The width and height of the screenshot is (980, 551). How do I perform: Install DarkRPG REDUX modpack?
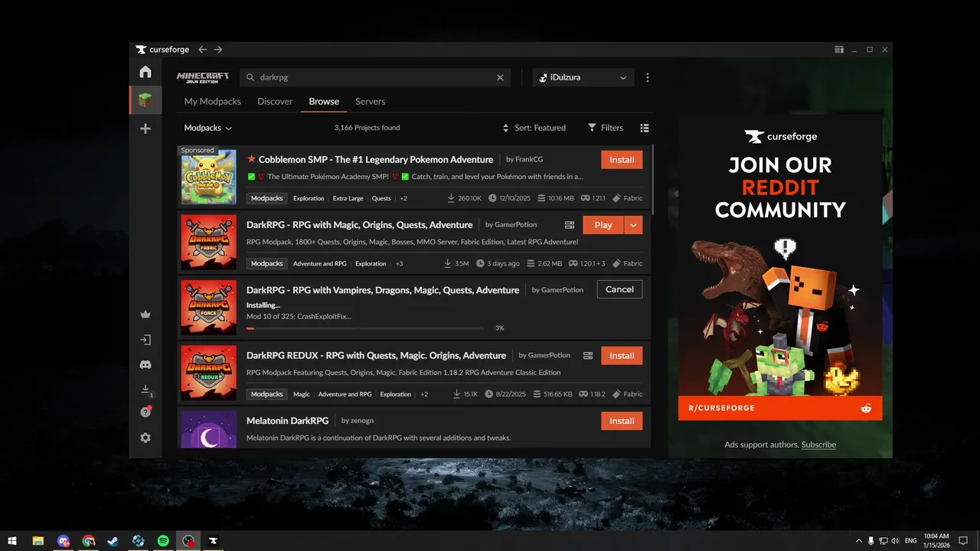[622, 356]
